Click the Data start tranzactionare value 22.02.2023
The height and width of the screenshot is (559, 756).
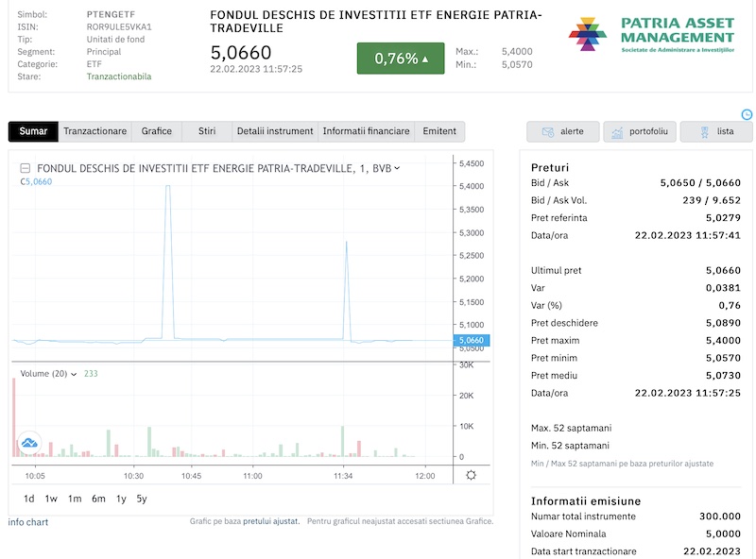(x=712, y=551)
